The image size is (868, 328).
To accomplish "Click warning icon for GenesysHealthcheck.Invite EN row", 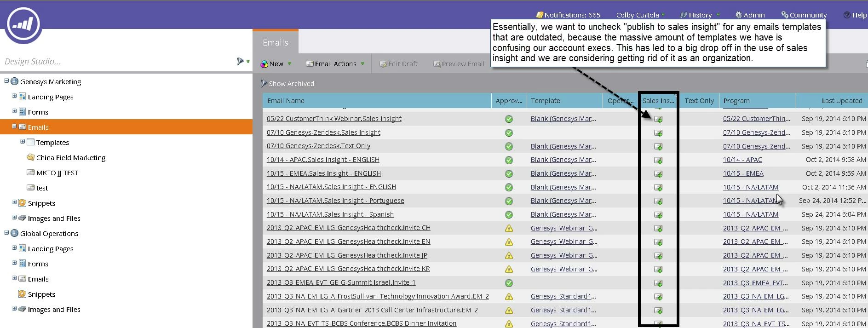I will pyautogui.click(x=509, y=242).
